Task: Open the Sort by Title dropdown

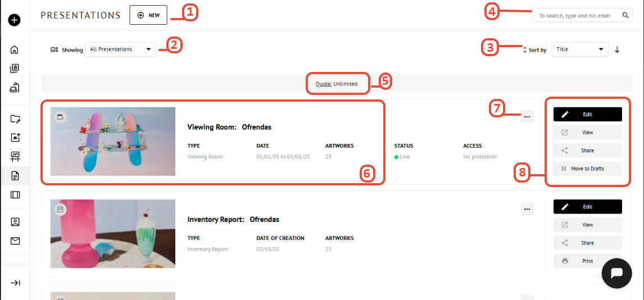Action: click(x=580, y=49)
